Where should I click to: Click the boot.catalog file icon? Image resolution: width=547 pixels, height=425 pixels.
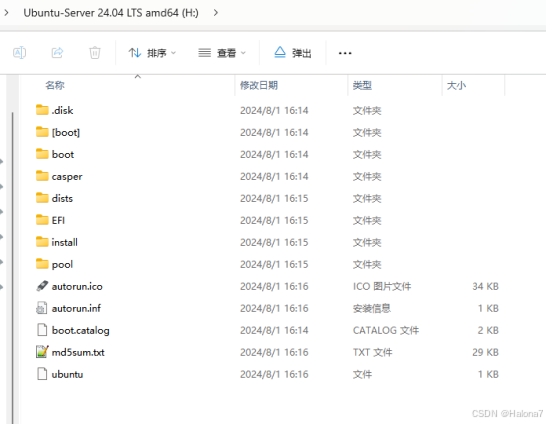[42, 330]
